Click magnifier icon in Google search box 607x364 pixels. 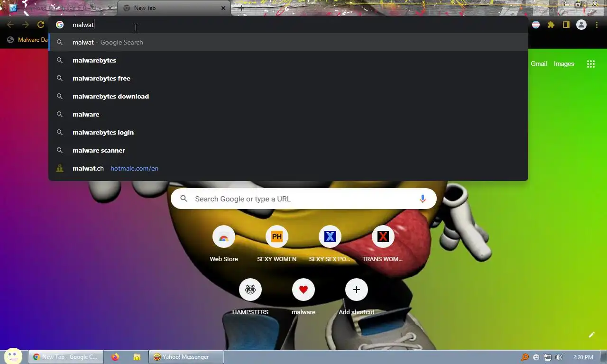[x=184, y=199]
